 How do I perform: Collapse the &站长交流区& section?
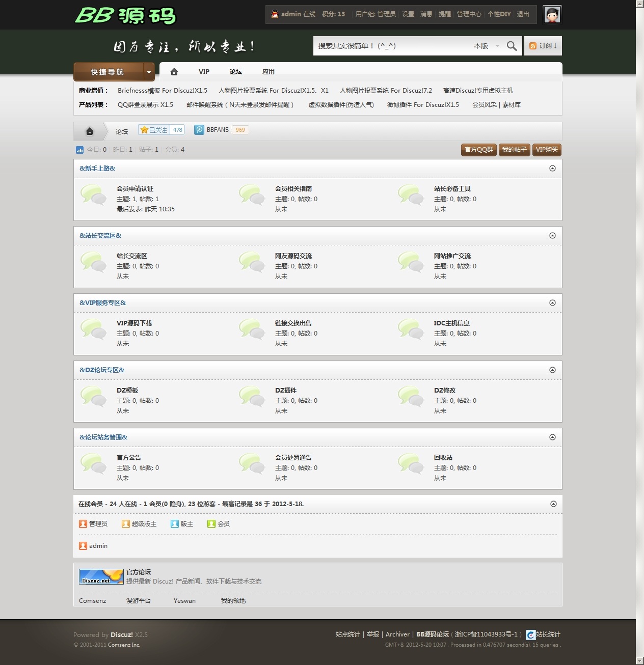pyautogui.click(x=552, y=236)
